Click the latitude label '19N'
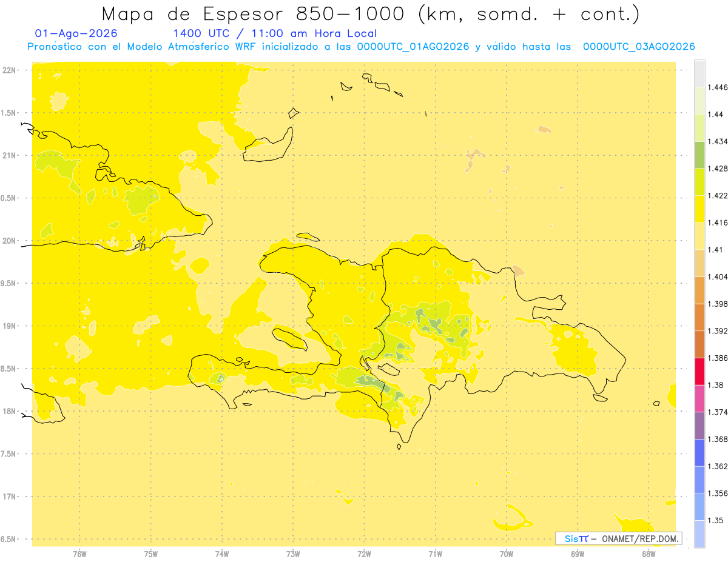Image resolution: width=728 pixels, height=562 pixels. point(10,326)
